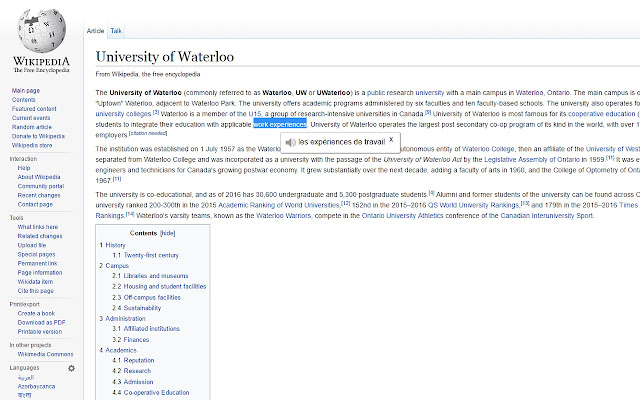Open Ontario University Athletics link
The height and width of the screenshot is (400, 640).
point(402,216)
